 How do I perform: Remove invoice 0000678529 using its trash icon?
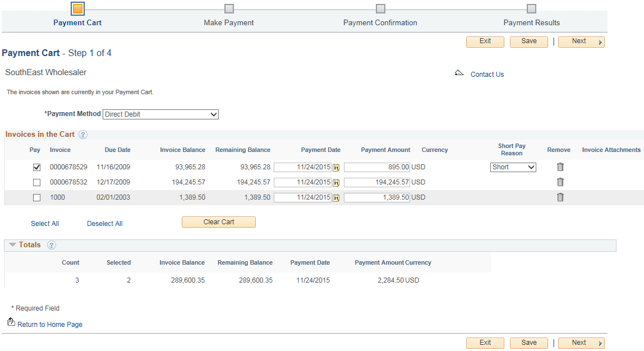(x=559, y=167)
